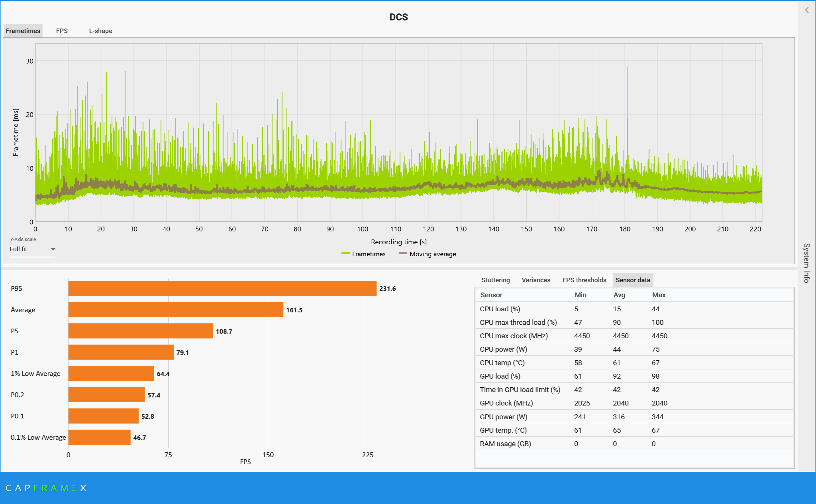The image size is (816, 504).
Task: Click the 1% Low Average bar
Action: coord(111,373)
